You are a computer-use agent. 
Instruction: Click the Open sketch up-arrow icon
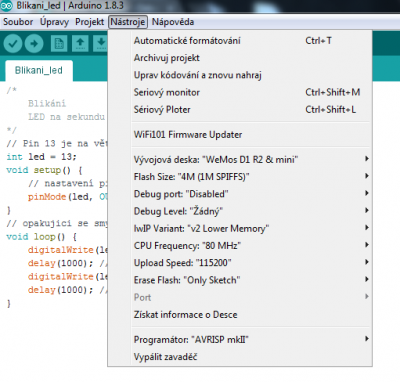[80, 43]
